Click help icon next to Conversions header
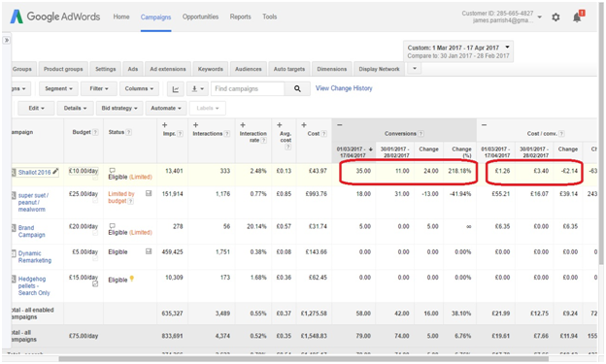The height and width of the screenshot is (364, 606). point(421,134)
